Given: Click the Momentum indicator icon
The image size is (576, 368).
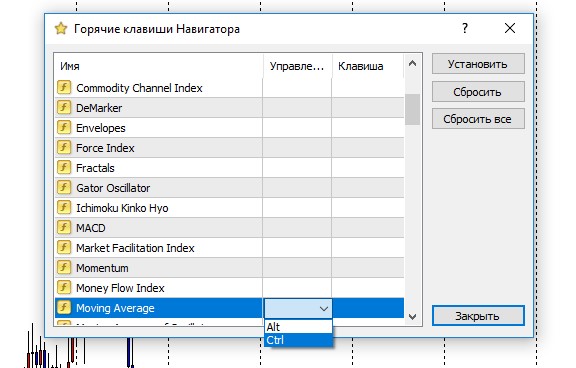Looking at the screenshot, I should [x=64, y=268].
